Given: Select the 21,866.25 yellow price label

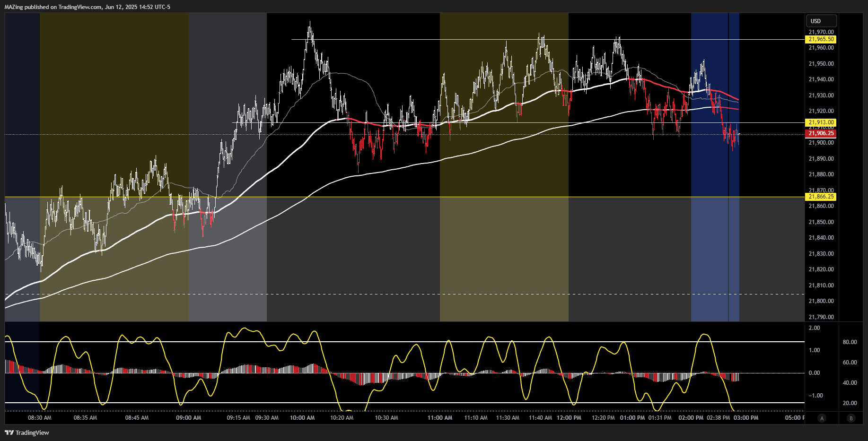Looking at the screenshot, I should [x=821, y=197].
